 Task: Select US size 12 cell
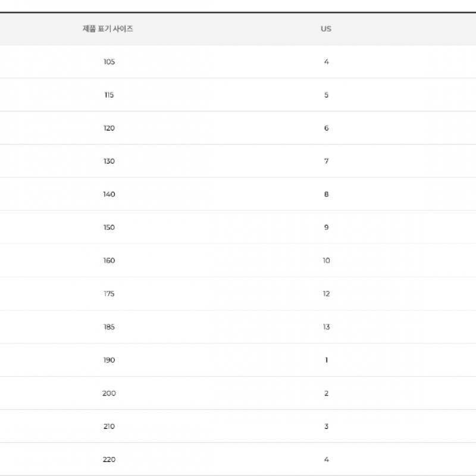(x=326, y=294)
